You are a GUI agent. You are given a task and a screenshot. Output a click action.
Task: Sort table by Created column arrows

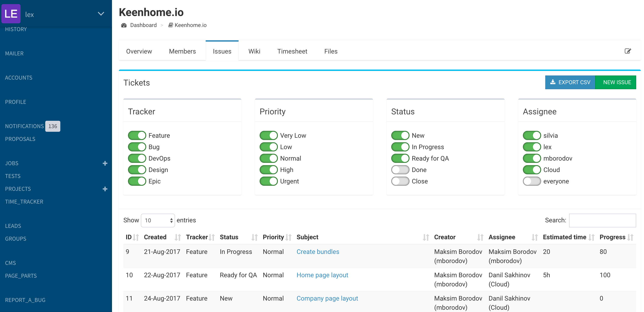(178, 237)
